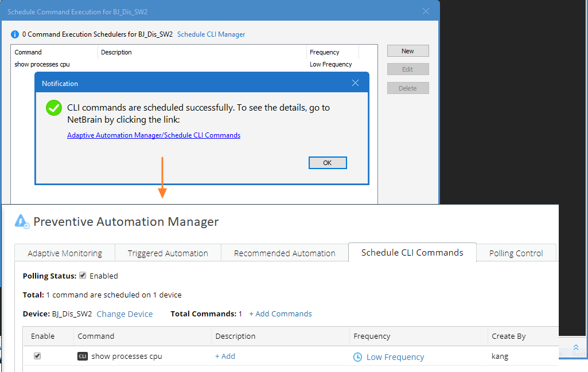The height and width of the screenshot is (372, 588).
Task: Select the Recommended Automation tab
Action: (x=284, y=253)
